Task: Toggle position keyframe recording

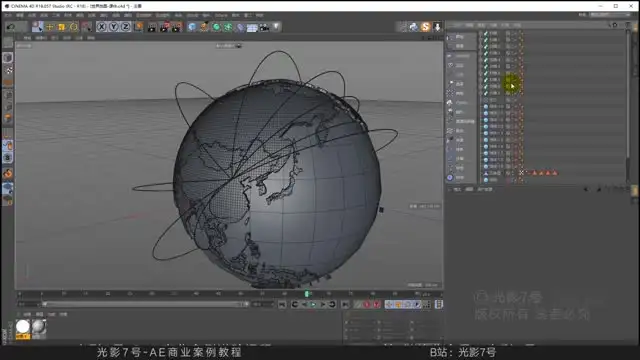Action: pyautogui.click(x=389, y=304)
